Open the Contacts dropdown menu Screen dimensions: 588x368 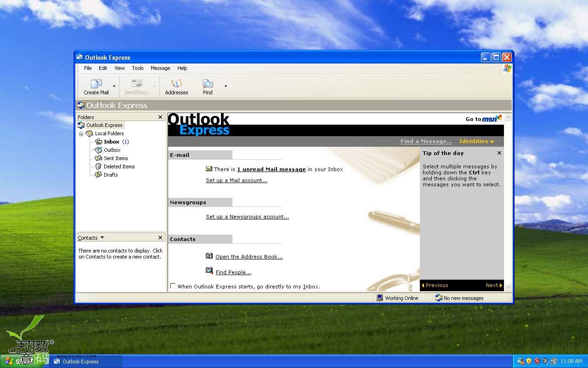click(x=91, y=238)
